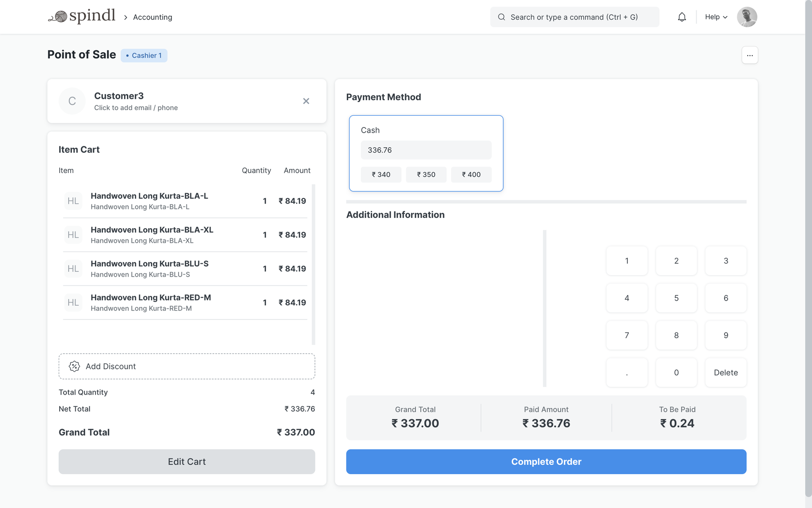Screen dimensions: 812x508
Task: Select Handwoven Long Kurta-RED-M row
Action: point(185,302)
